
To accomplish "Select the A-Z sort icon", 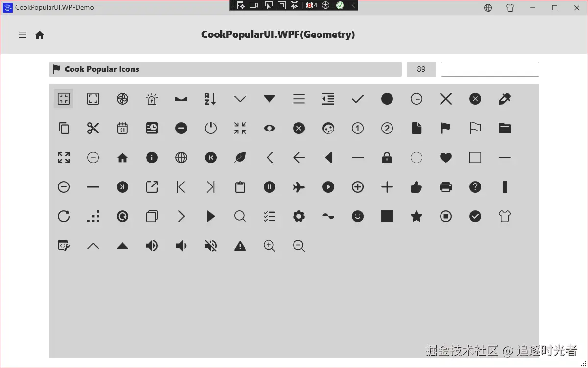I will pyautogui.click(x=211, y=99).
